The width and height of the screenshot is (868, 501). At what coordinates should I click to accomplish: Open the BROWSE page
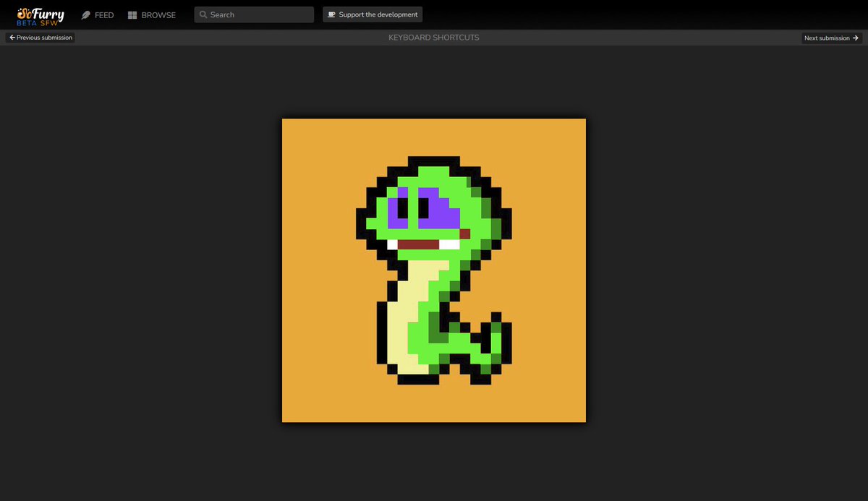pyautogui.click(x=152, y=15)
